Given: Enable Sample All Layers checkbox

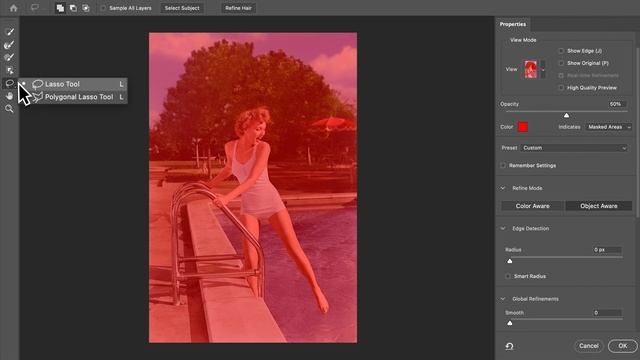Looking at the screenshot, I should click(103, 8).
